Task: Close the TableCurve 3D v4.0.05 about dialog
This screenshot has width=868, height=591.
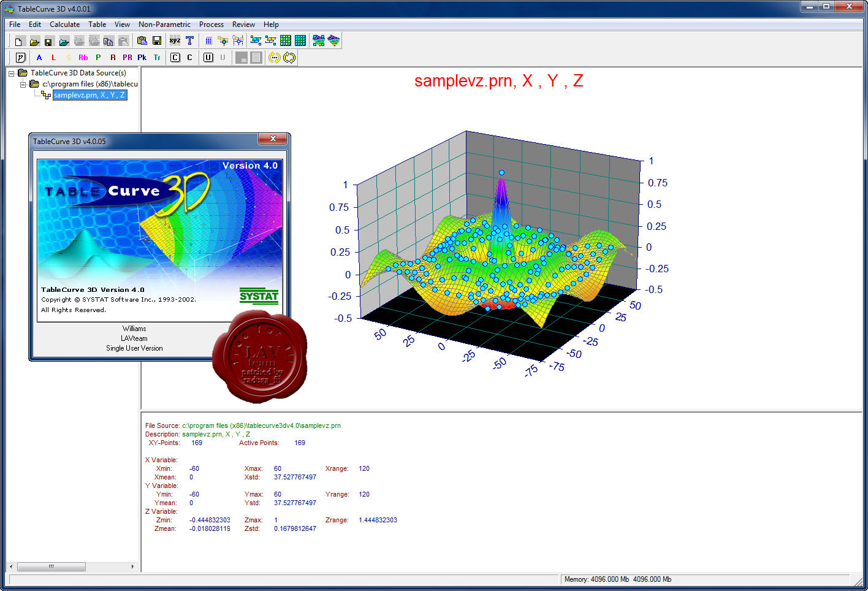Action: point(273,139)
